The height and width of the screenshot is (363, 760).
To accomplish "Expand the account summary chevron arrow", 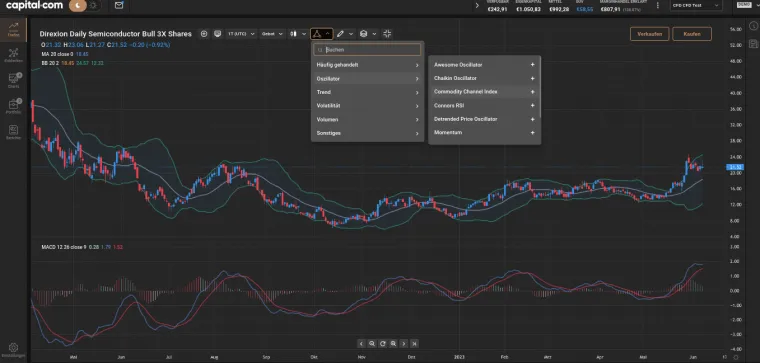I will tap(477, 6).
